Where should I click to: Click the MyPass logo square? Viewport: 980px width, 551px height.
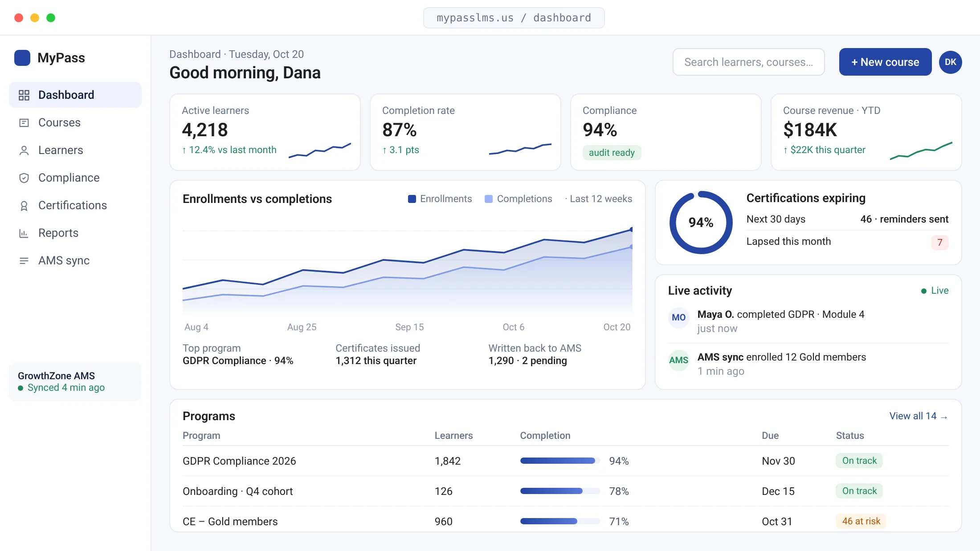point(22,58)
